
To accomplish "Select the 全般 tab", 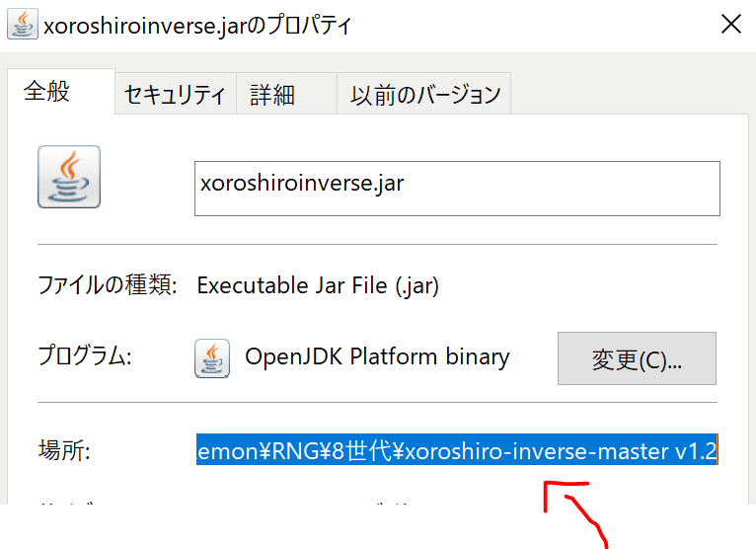I will point(61,91).
